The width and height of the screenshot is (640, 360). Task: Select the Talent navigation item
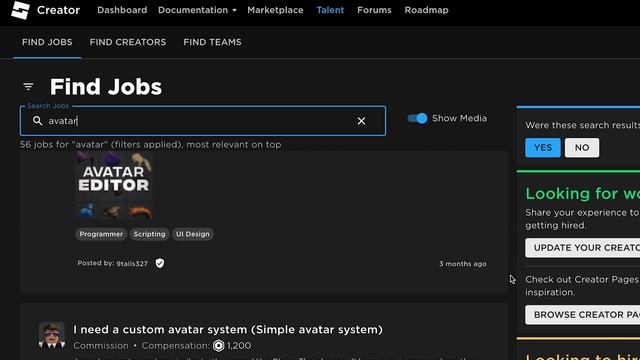(330, 10)
